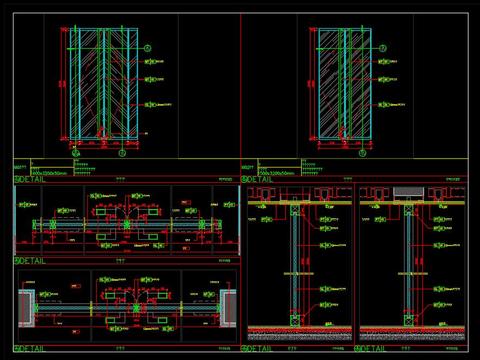Select the grid bubble below the right door elevation
Screen dimensions: 480x360
coord(362,153)
